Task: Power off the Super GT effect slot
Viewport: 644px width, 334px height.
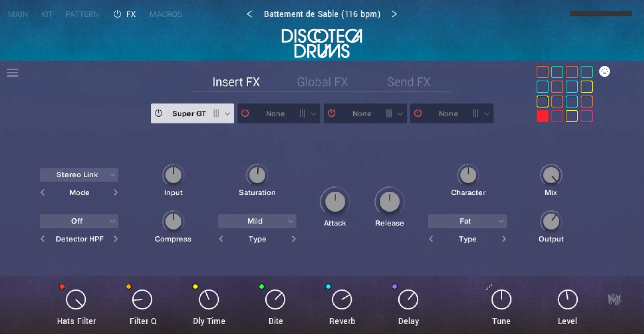Action: coord(159,113)
